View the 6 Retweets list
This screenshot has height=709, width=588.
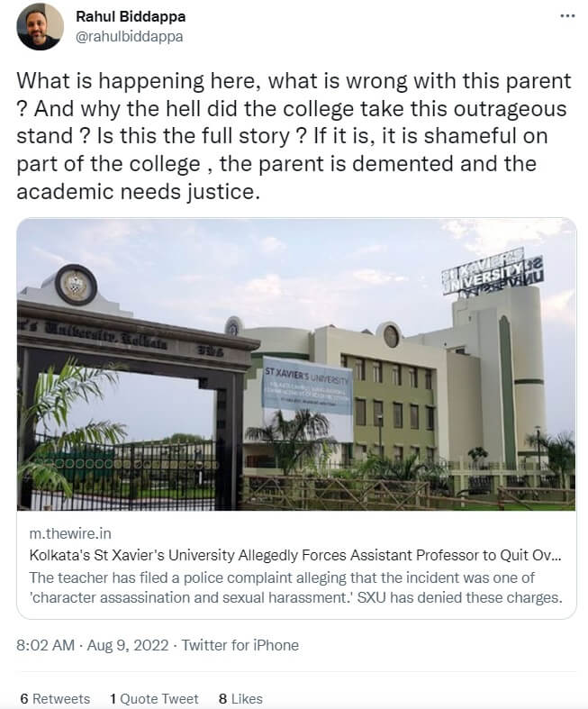[55, 698]
